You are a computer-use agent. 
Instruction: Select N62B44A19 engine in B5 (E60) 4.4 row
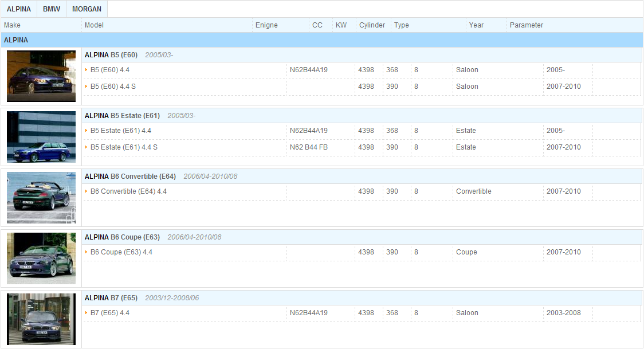309,70
